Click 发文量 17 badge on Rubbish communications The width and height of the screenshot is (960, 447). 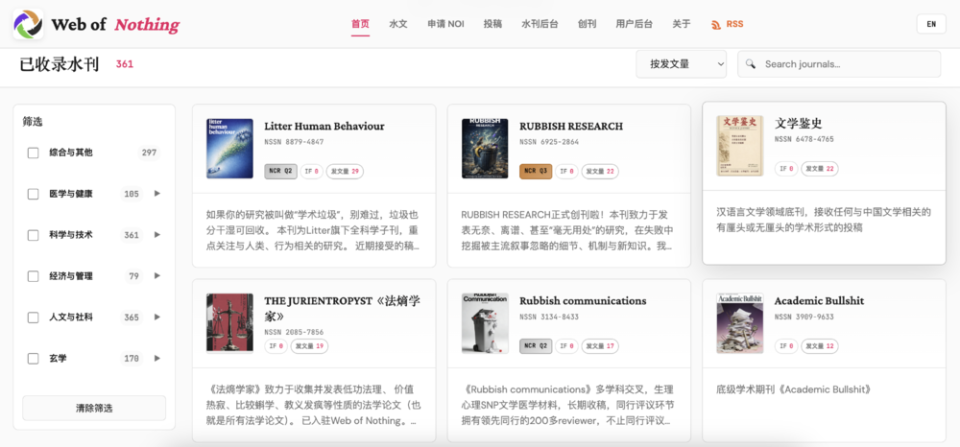point(600,347)
